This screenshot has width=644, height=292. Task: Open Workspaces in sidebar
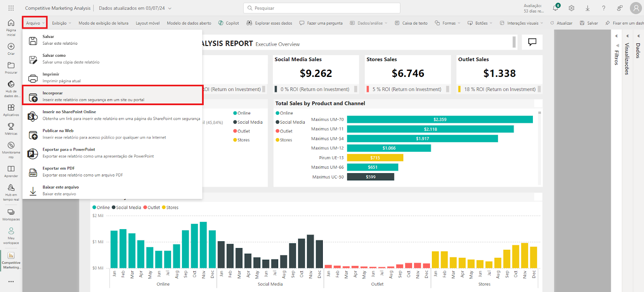[11, 215]
